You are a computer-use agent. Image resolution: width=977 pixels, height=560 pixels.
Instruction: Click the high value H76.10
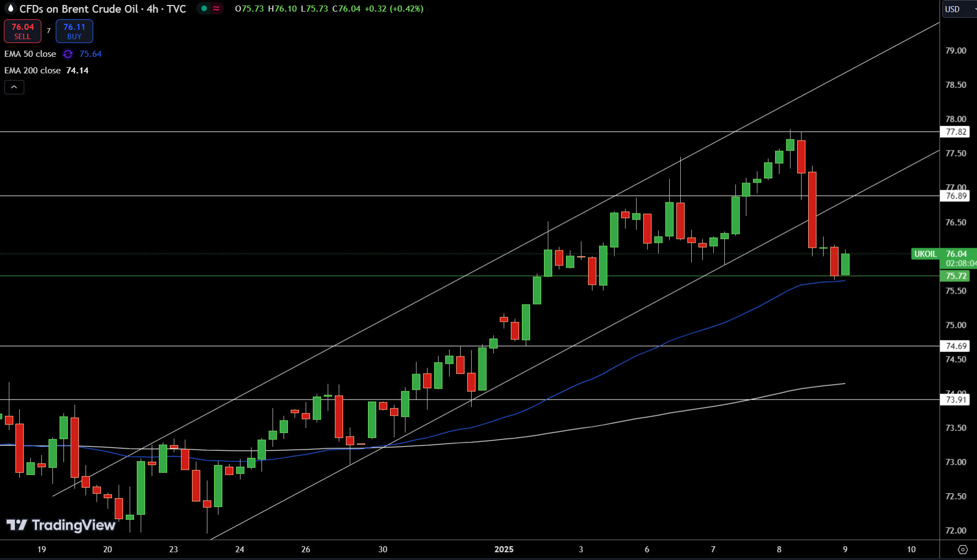(x=282, y=9)
